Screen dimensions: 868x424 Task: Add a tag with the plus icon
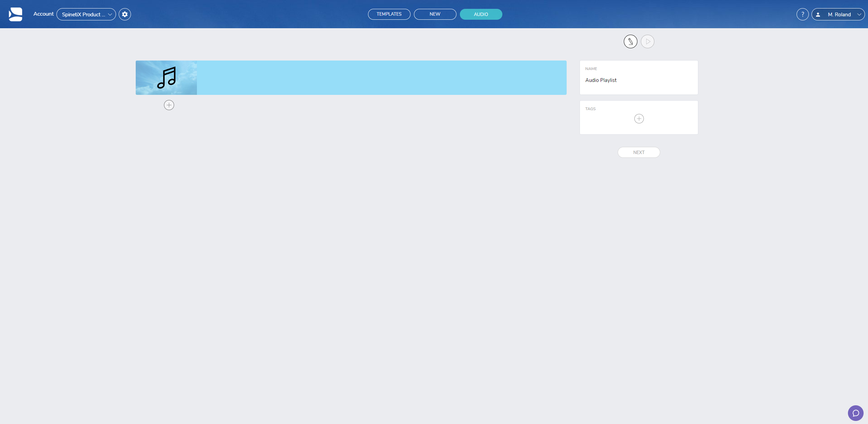[x=639, y=119]
